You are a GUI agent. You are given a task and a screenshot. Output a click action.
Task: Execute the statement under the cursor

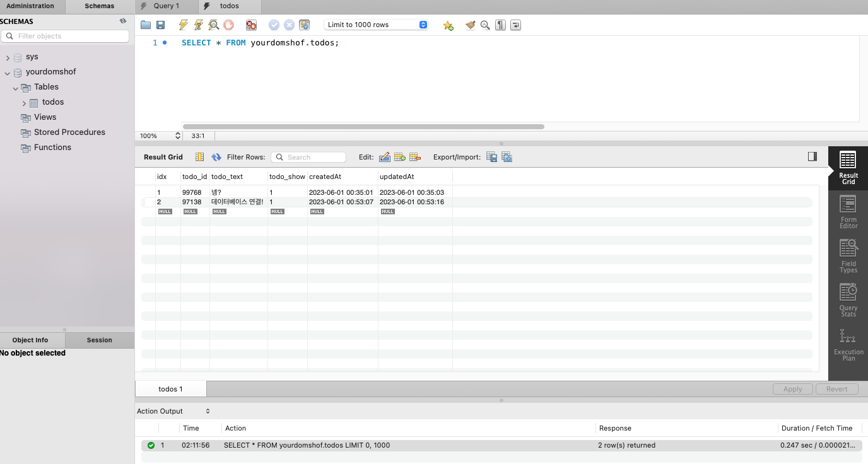tap(199, 25)
